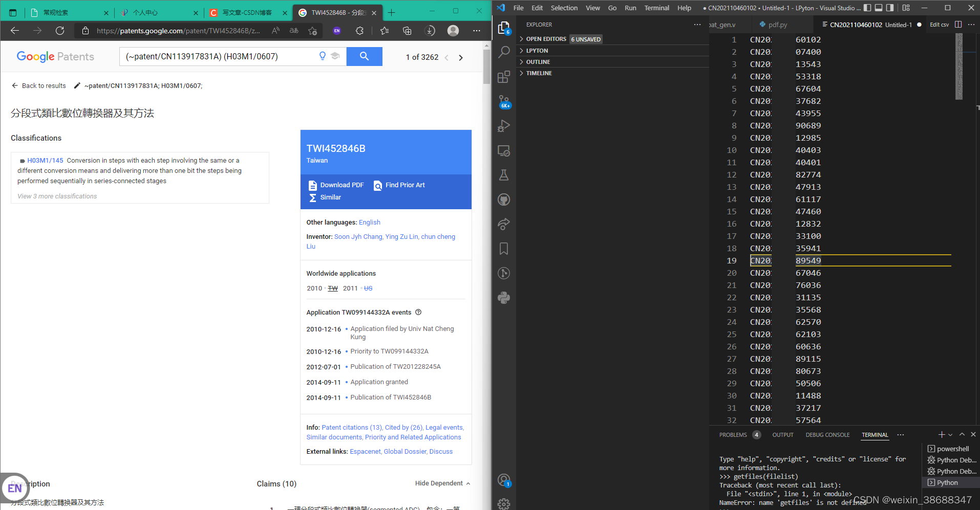Open GitHub icon in activity bar

pyautogui.click(x=504, y=199)
